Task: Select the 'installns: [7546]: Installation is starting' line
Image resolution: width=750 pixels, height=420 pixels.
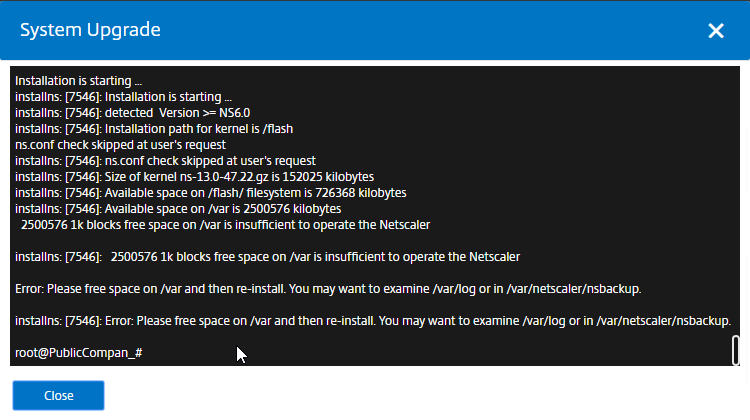Action: point(123,97)
